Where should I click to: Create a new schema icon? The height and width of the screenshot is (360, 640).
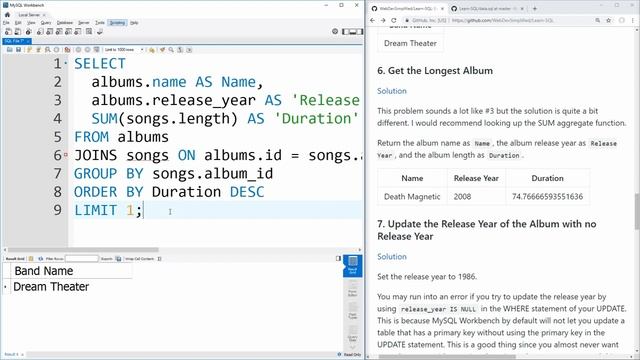[40, 32]
